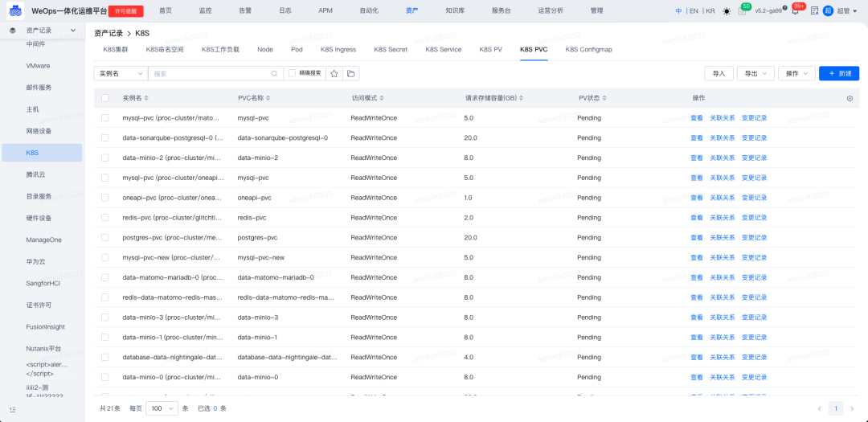Click 变更记录 for redis-pvc row
Image resolution: width=868 pixels, height=422 pixels.
(x=754, y=218)
